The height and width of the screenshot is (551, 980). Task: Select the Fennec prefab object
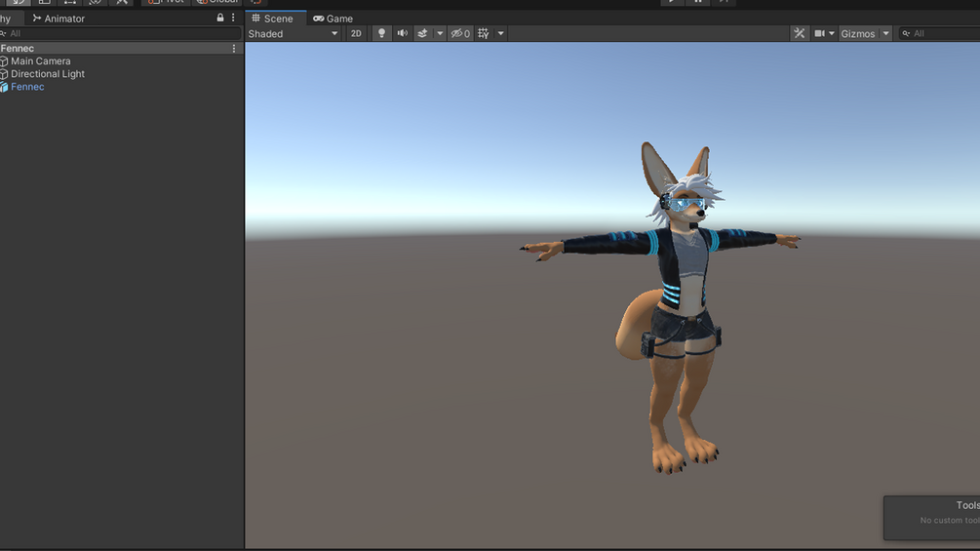pyautogui.click(x=27, y=87)
